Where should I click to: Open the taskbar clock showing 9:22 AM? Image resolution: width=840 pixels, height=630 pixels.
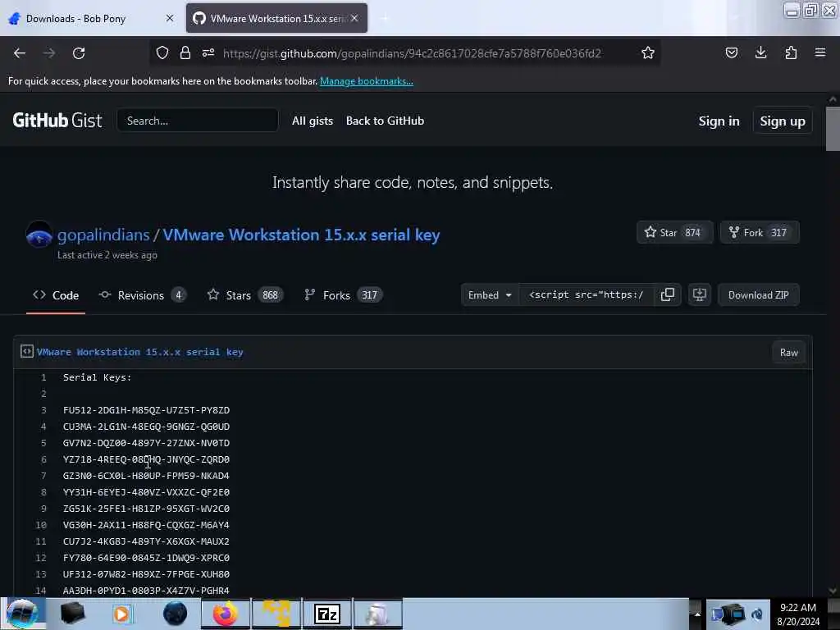point(798,614)
